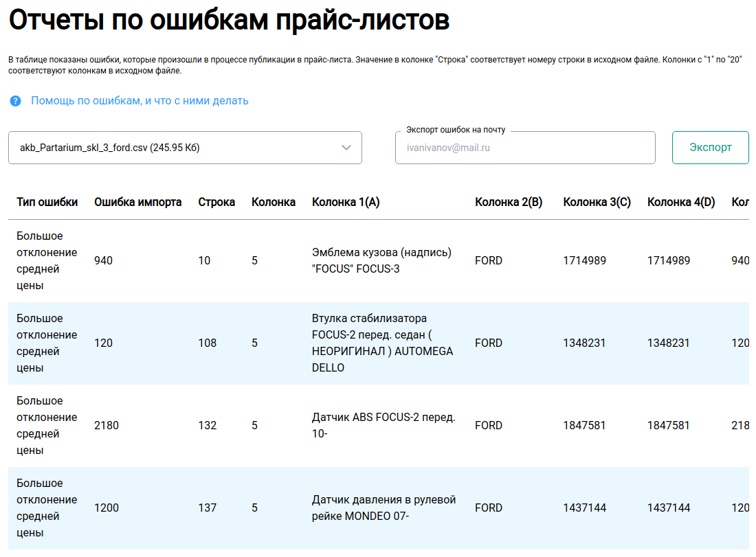Screen dimensions: 756x557
Task: Click the 'Датчик ABS FOCUS-2' row
Action: [378, 425]
